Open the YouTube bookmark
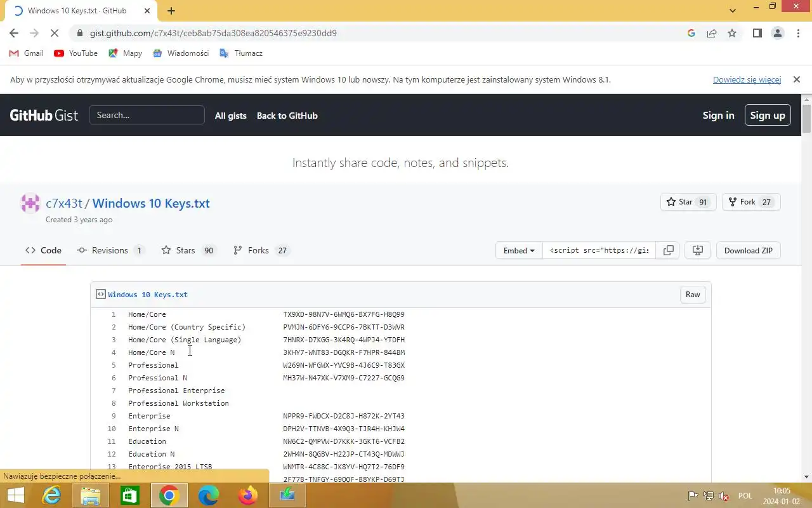Image resolution: width=812 pixels, height=508 pixels. (75, 53)
